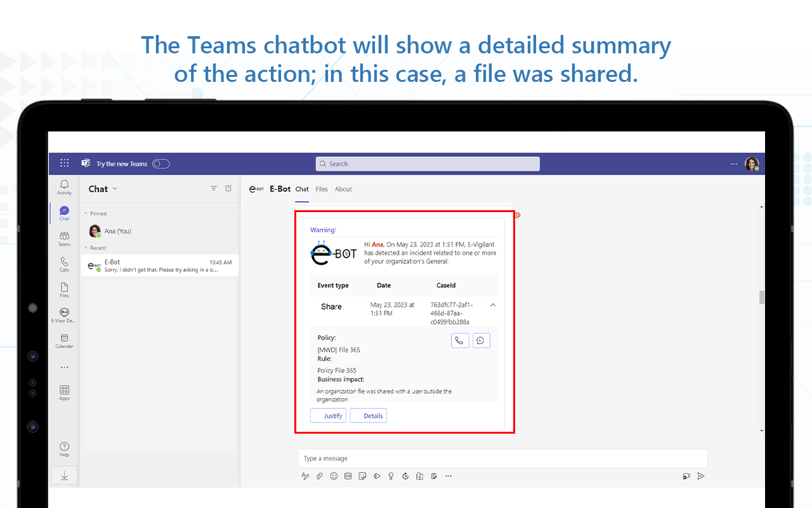Click the "[MWD] File 365" policy text
The width and height of the screenshot is (812, 508).
[x=339, y=350]
